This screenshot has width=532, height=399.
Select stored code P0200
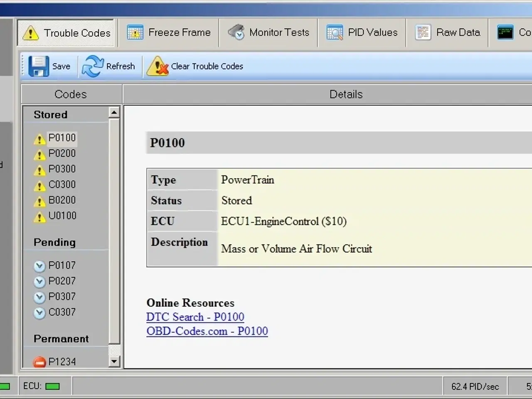[x=62, y=153]
